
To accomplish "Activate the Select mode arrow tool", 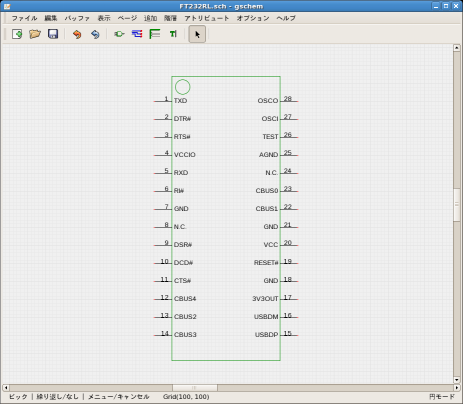I will tap(197, 34).
